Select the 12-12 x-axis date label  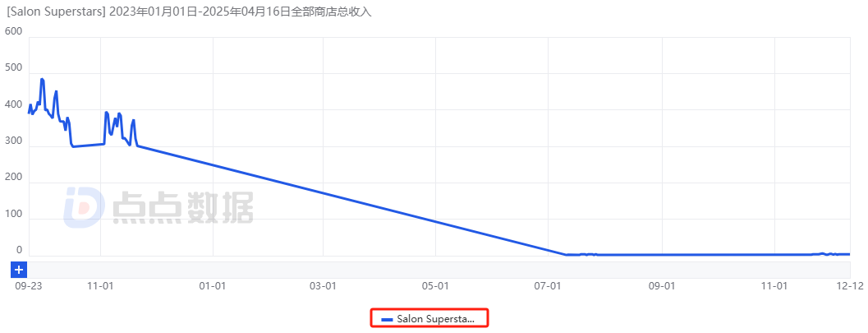852,286
